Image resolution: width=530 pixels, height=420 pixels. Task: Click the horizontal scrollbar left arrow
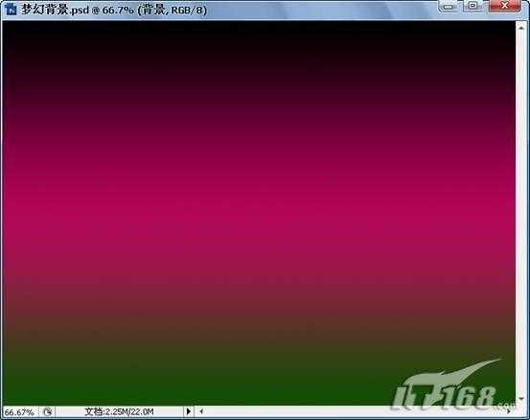(201, 411)
